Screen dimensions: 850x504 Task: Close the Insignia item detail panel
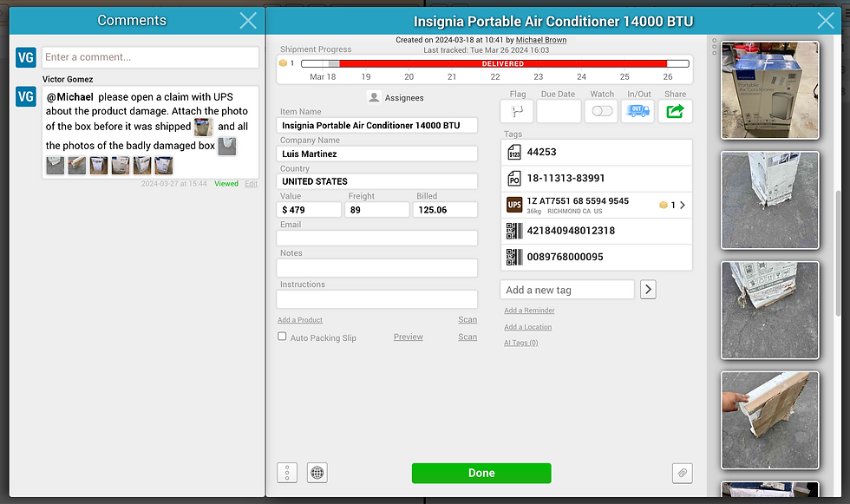826,21
